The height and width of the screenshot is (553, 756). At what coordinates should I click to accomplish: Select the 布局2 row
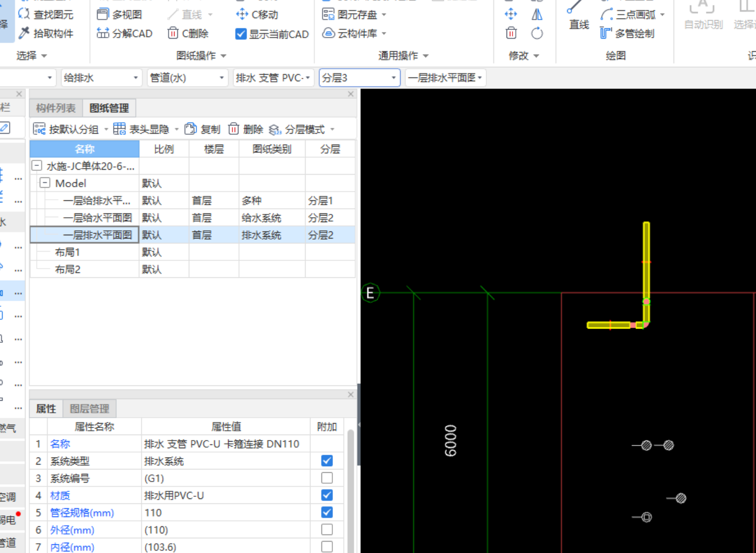click(193, 269)
